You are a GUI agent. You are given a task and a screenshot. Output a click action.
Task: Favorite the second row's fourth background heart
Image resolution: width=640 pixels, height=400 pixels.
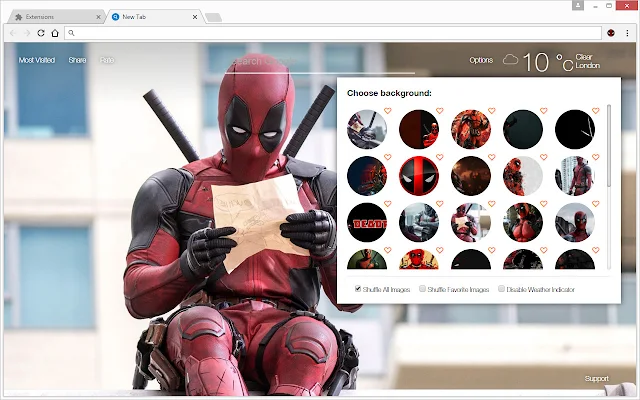pos(544,157)
